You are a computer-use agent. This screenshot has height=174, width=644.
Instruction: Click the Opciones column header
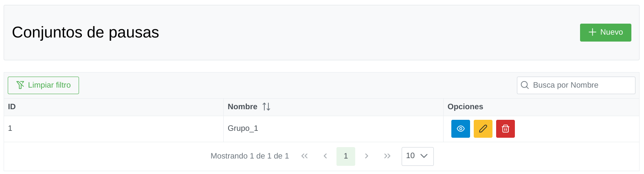(x=465, y=107)
